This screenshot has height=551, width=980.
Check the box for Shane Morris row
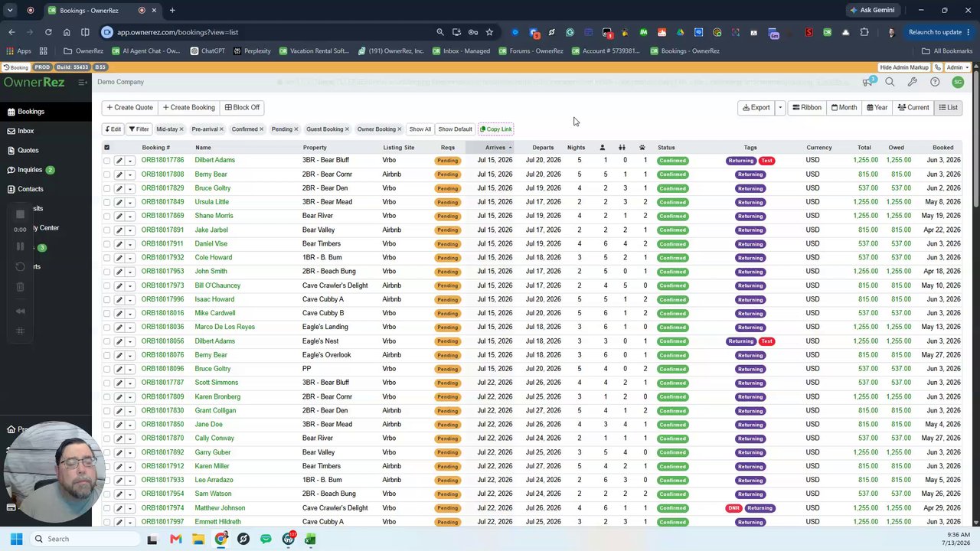[x=107, y=216]
